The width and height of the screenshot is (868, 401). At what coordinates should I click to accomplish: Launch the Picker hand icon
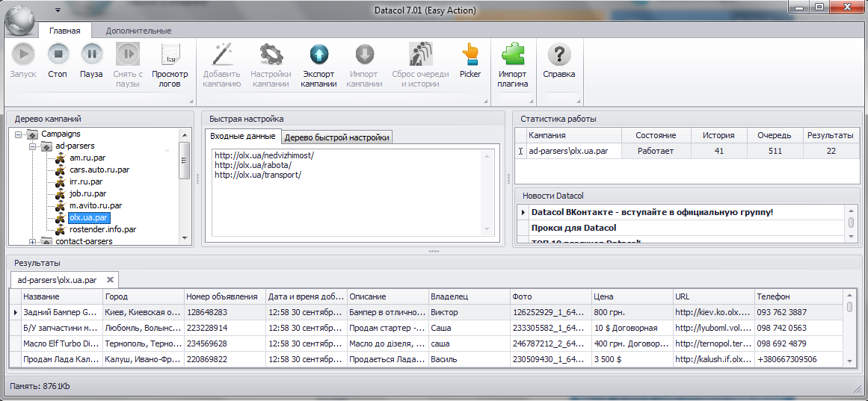coord(470,55)
